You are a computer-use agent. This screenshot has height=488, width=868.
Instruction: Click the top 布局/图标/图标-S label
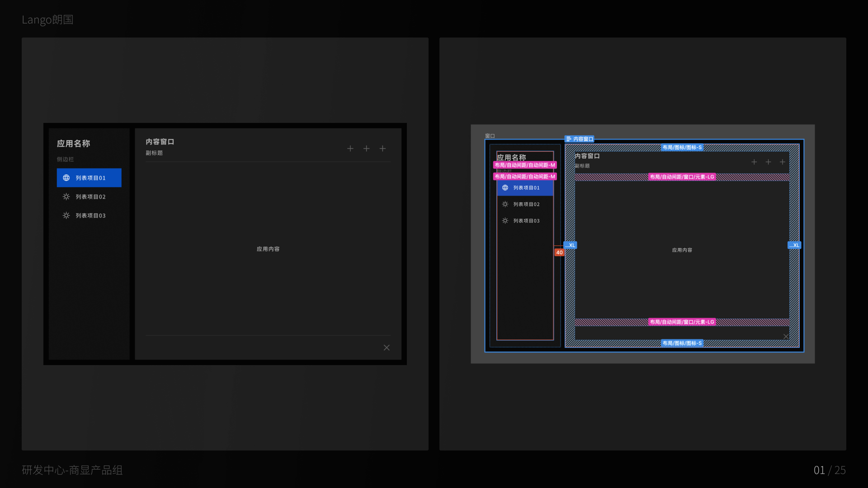tap(682, 148)
